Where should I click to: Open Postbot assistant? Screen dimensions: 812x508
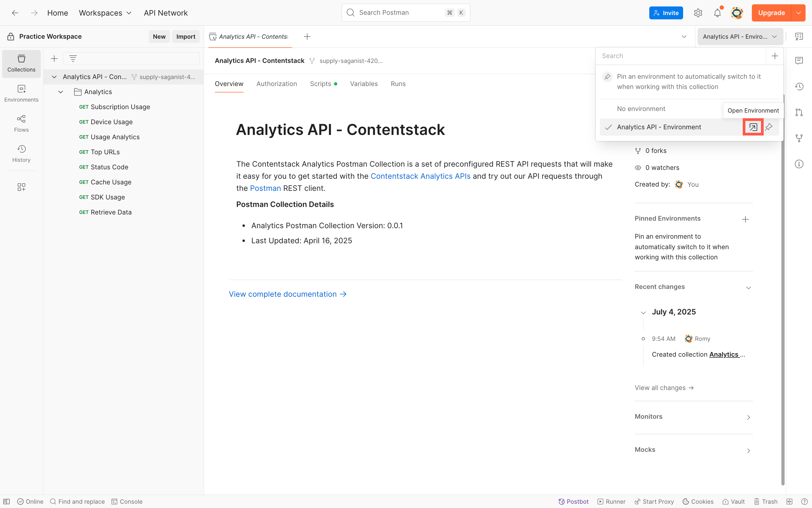pyautogui.click(x=573, y=502)
